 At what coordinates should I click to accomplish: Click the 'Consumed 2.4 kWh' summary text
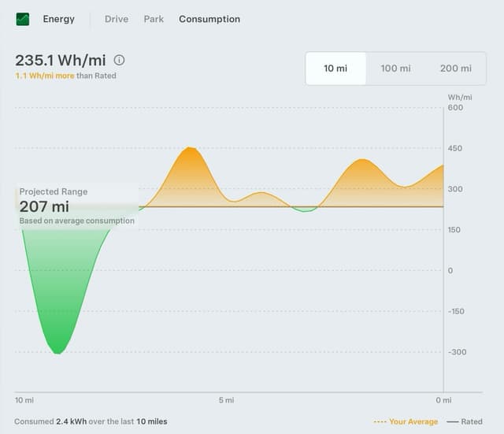pyautogui.click(x=91, y=421)
